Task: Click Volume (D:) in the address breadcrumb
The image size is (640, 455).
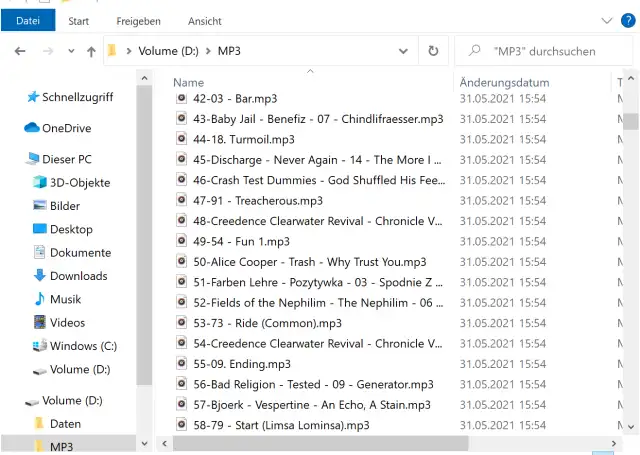Action: [168, 51]
